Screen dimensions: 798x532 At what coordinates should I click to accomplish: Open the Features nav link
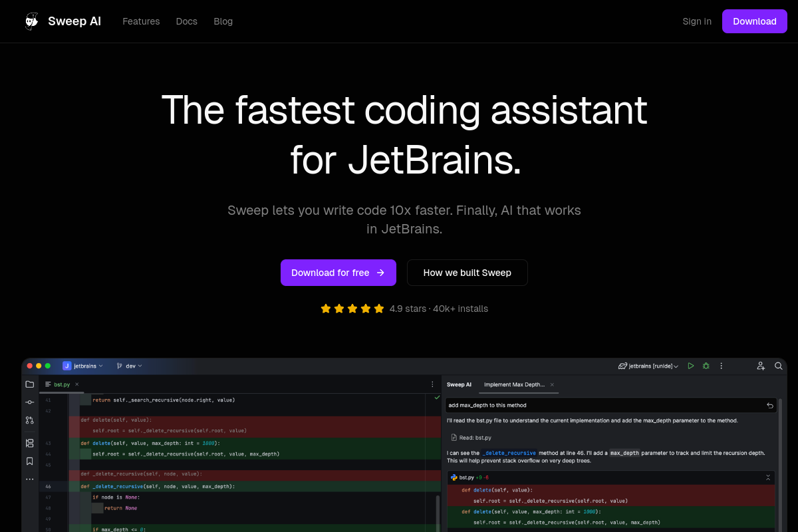pyautogui.click(x=141, y=21)
